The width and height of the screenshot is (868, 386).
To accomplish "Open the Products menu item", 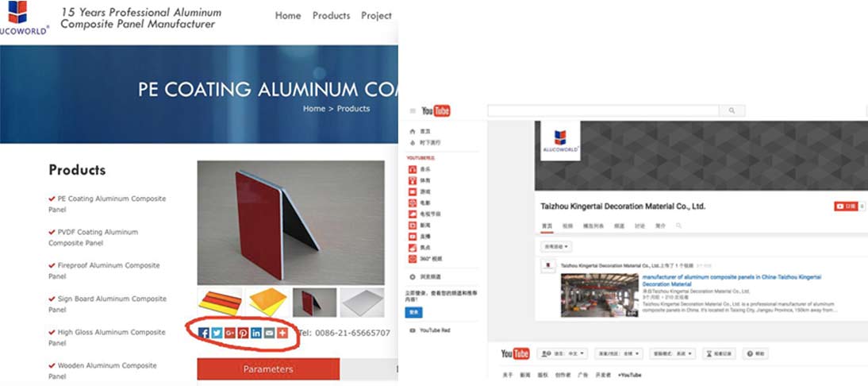I will tap(331, 16).
